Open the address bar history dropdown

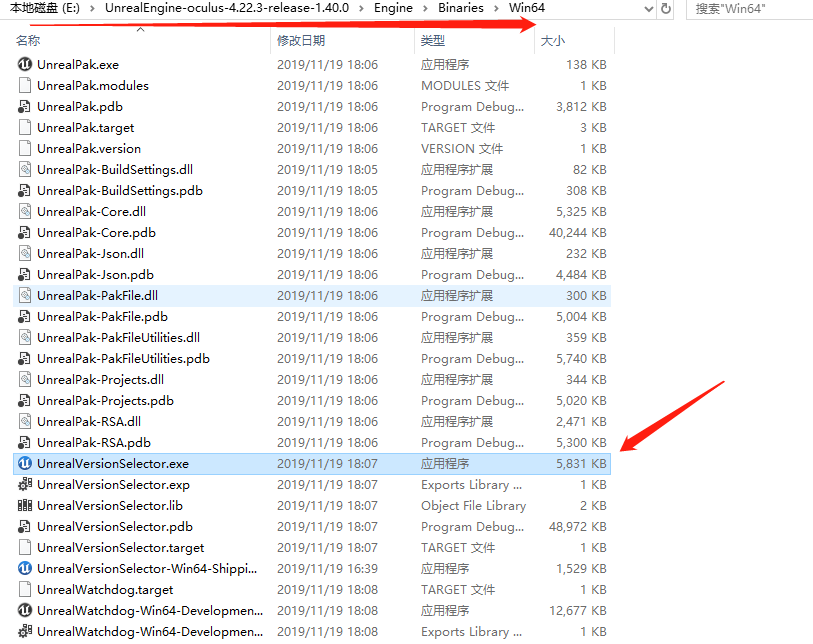point(648,8)
